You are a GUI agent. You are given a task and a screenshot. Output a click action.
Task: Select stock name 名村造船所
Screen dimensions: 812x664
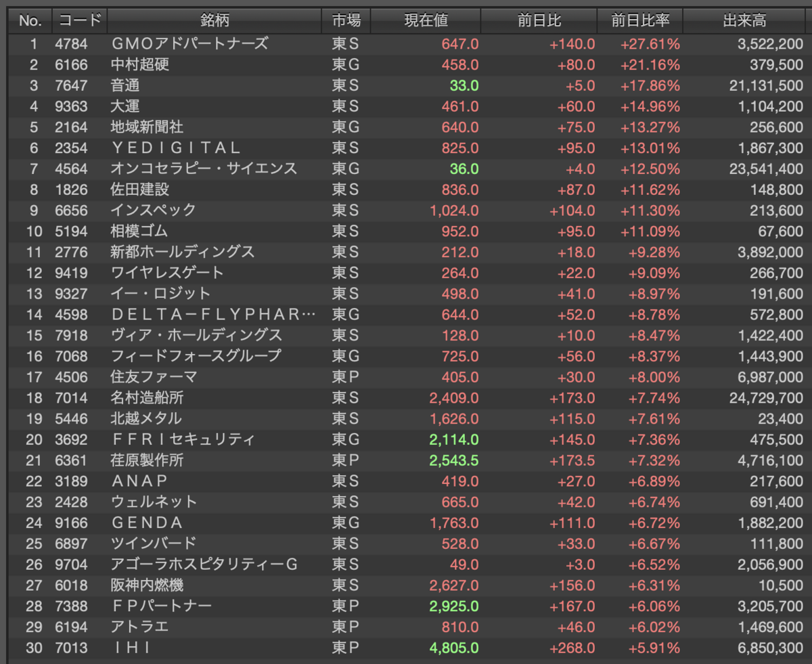147,398
